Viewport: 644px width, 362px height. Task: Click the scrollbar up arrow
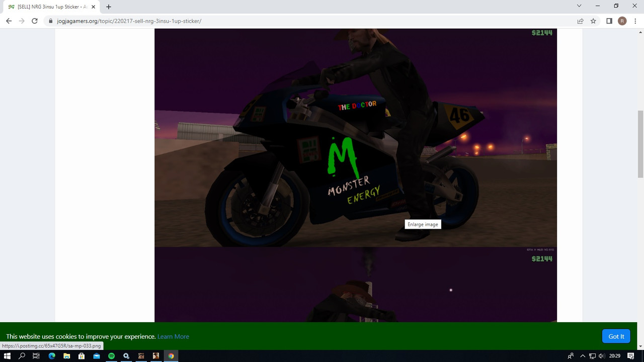pyautogui.click(x=640, y=32)
